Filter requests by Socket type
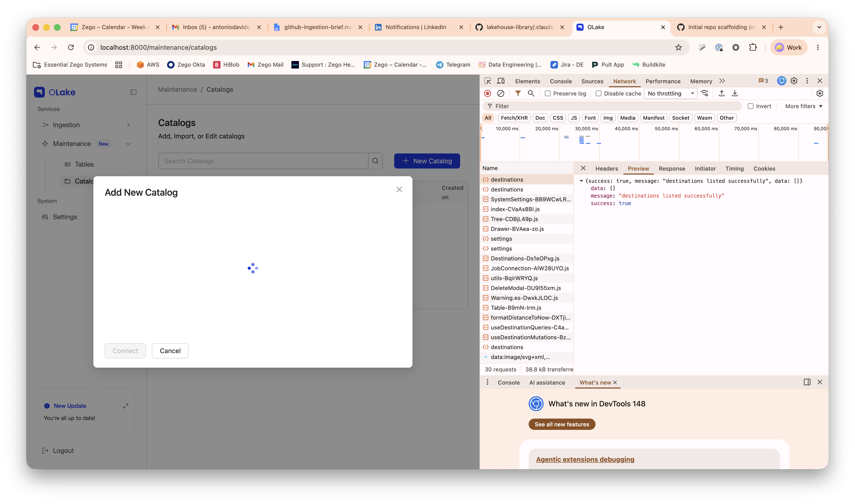This screenshot has width=855, height=504. [x=680, y=118]
